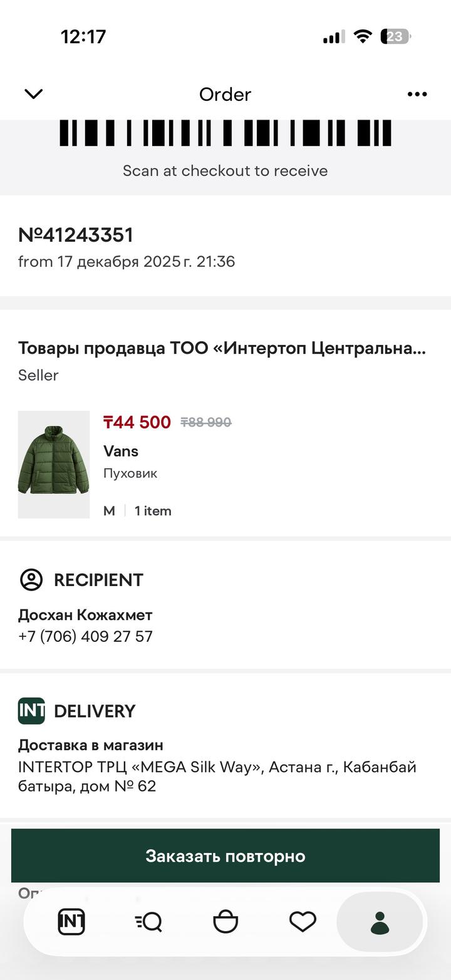Image resolution: width=451 pixels, height=980 pixels.
Task: Open the INT home tab icon
Action: 71,922
